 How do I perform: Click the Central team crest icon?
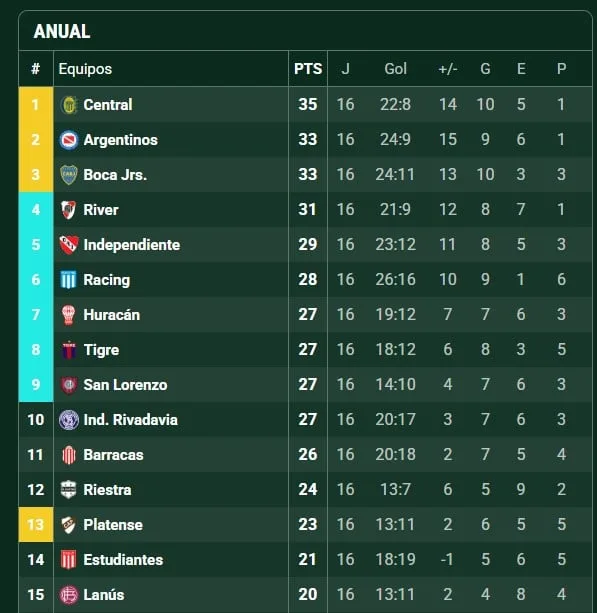click(x=69, y=105)
